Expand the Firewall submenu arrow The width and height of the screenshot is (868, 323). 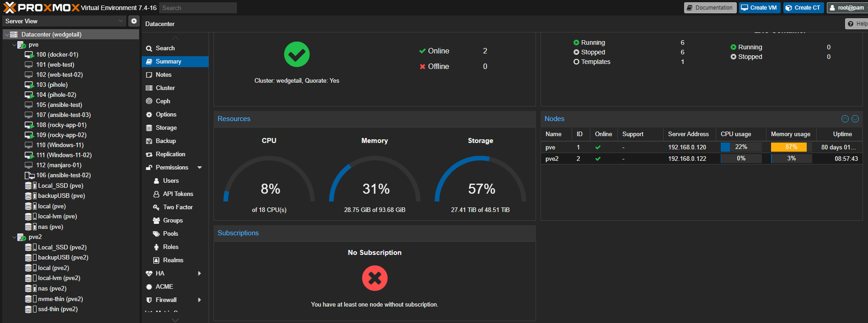coord(199,300)
